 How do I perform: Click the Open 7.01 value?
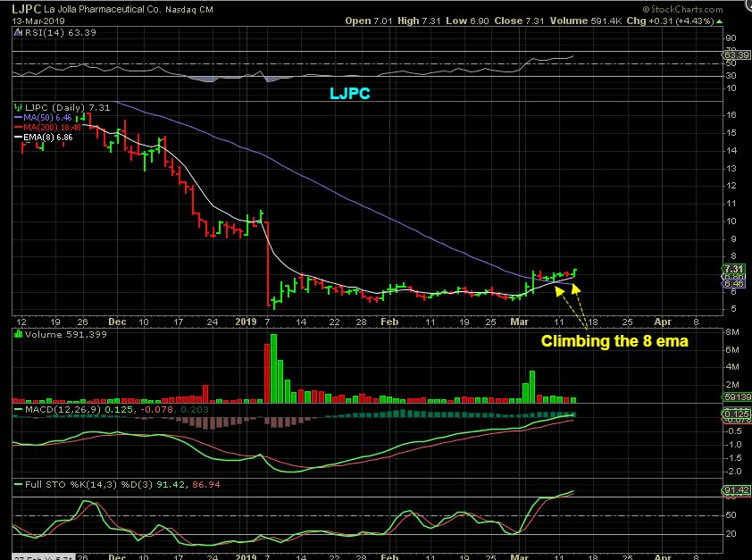(x=368, y=21)
